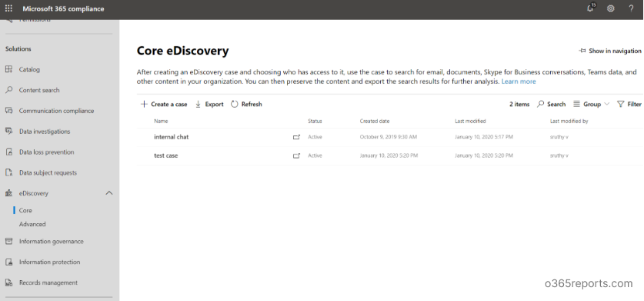Open Data subject requests menu item

click(48, 172)
